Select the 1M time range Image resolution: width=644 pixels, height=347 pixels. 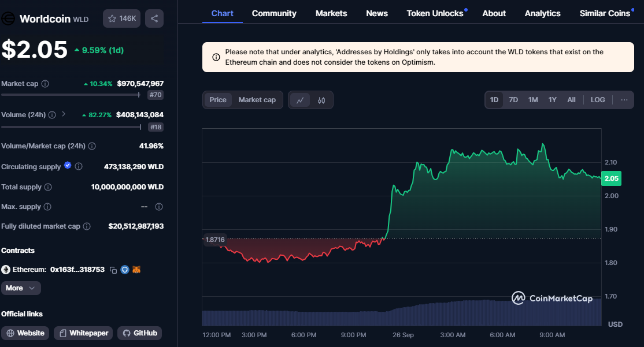(533, 100)
